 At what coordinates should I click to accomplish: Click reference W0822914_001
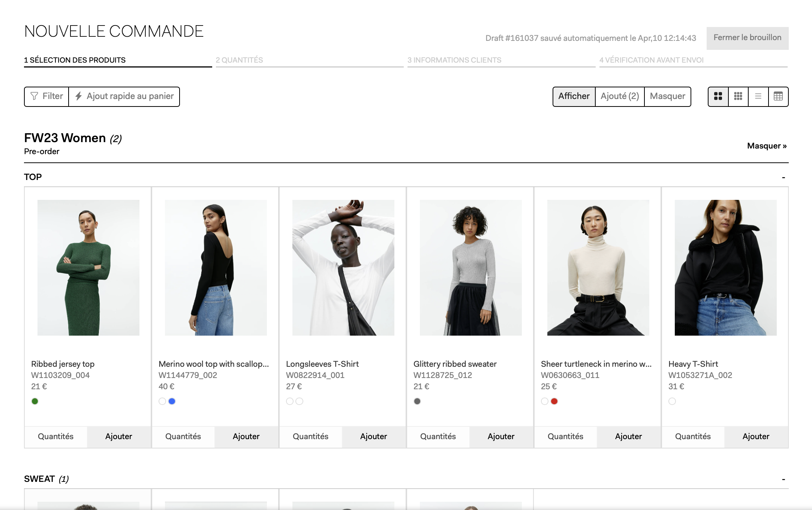(315, 375)
